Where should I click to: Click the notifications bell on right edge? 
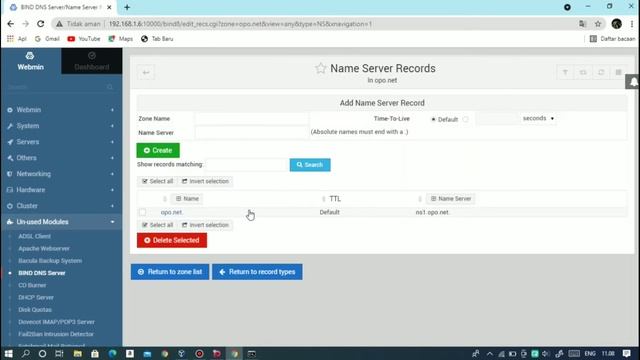pyautogui.click(x=633, y=82)
